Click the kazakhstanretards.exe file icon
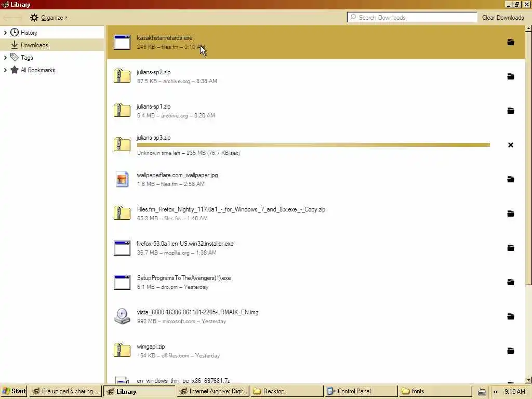The height and width of the screenshot is (399, 532). point(122,42)
